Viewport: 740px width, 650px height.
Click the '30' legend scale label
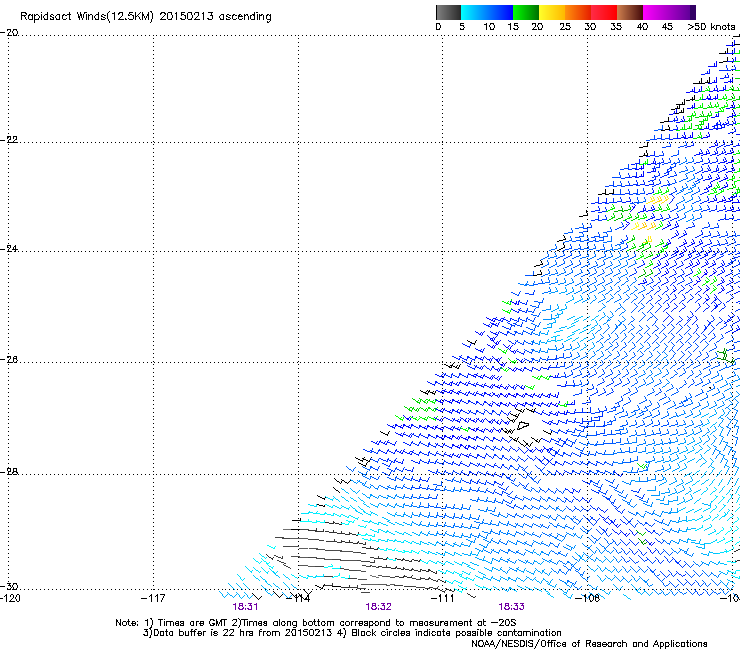tap(590, 27)
